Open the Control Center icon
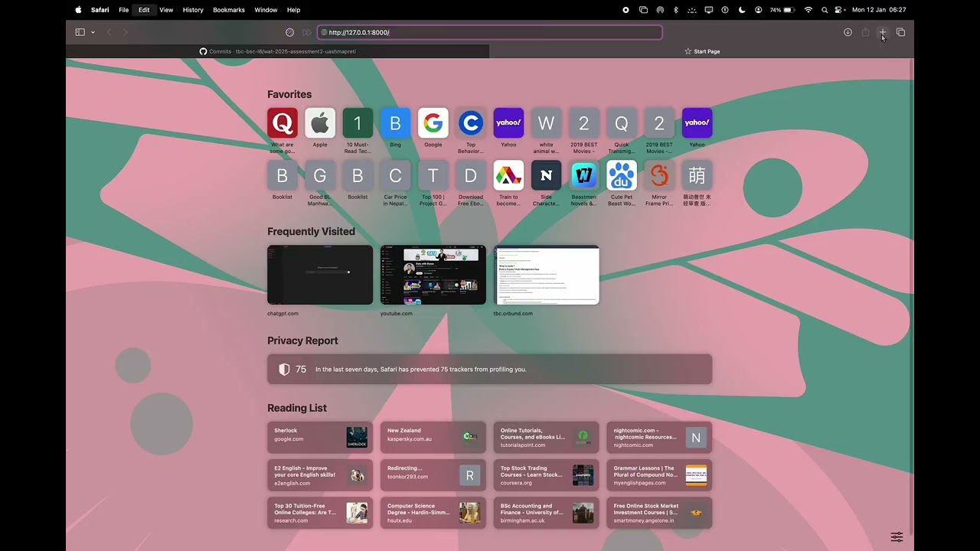980x551 pixels. point(840,10)
